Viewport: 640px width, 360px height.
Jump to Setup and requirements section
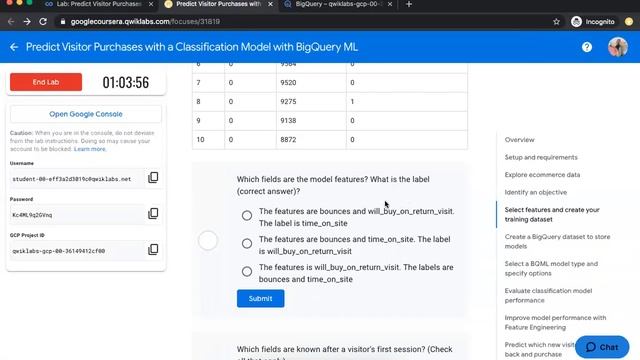tap(541, 157)
